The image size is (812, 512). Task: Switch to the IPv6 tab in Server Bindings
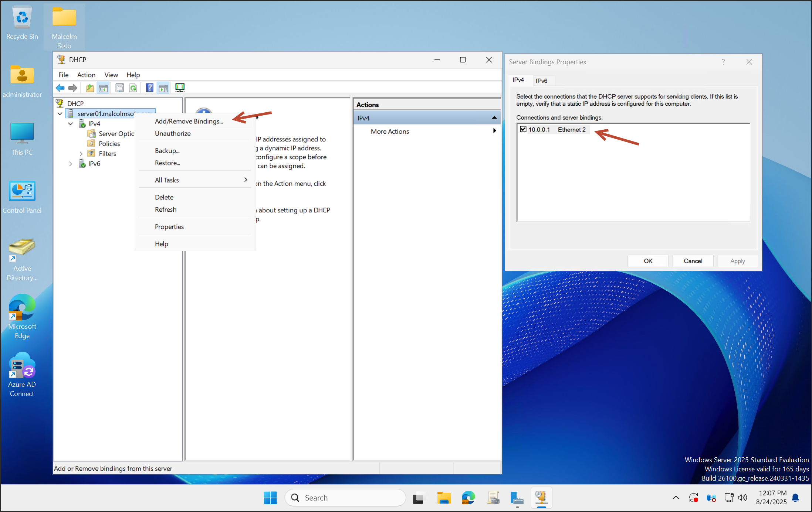point(543,81)
